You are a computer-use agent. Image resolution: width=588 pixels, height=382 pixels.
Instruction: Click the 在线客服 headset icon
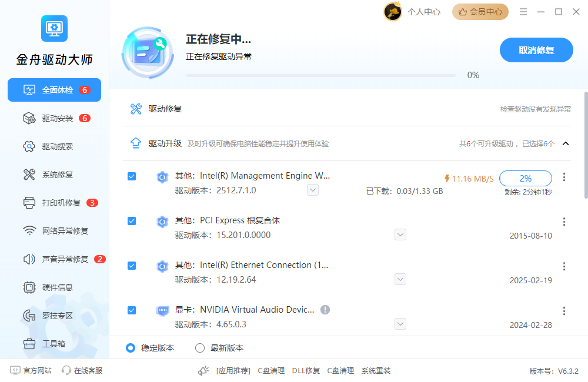point(66,370)
